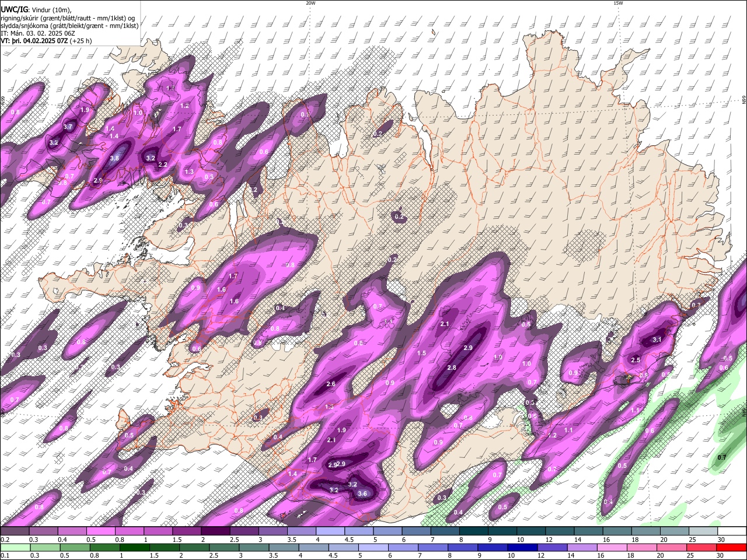Pick the top-row lavender swatch labeled 4.5

click(x=359, y=531)
